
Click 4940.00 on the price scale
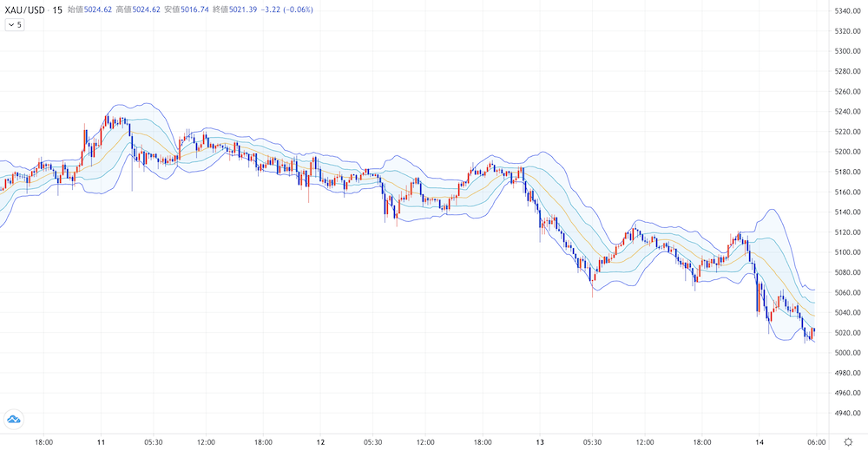coord(846,414)
